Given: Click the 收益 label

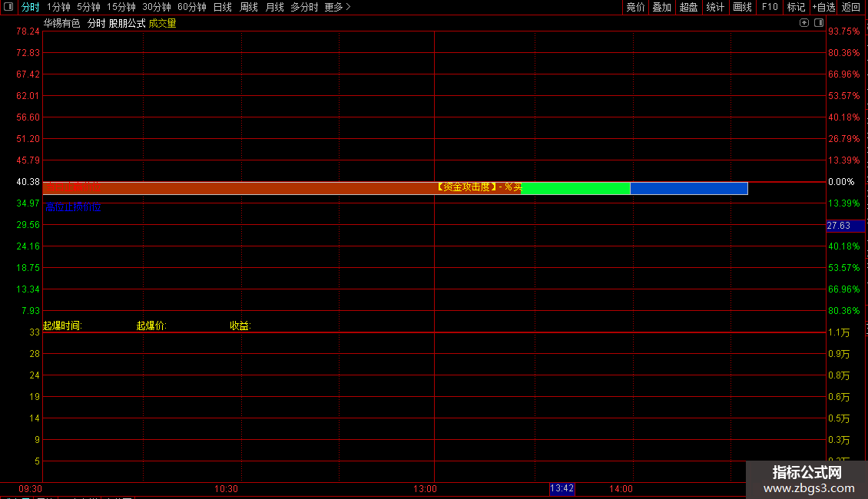Looking at the screenshot, I should pyautogui.click(x=240, y=326).
